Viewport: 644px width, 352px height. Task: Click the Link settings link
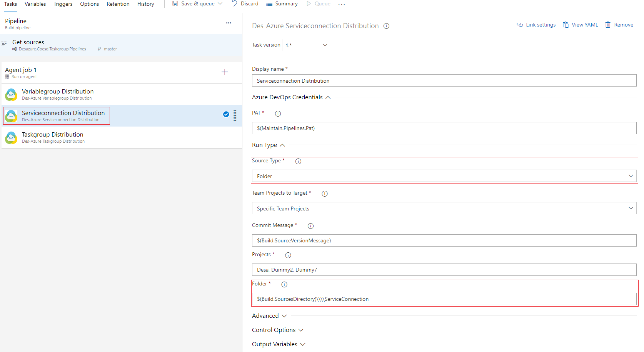tap(536, 25)
